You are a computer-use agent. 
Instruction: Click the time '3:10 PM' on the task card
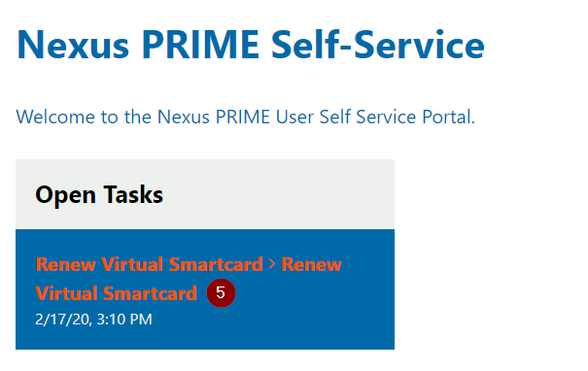124,320
